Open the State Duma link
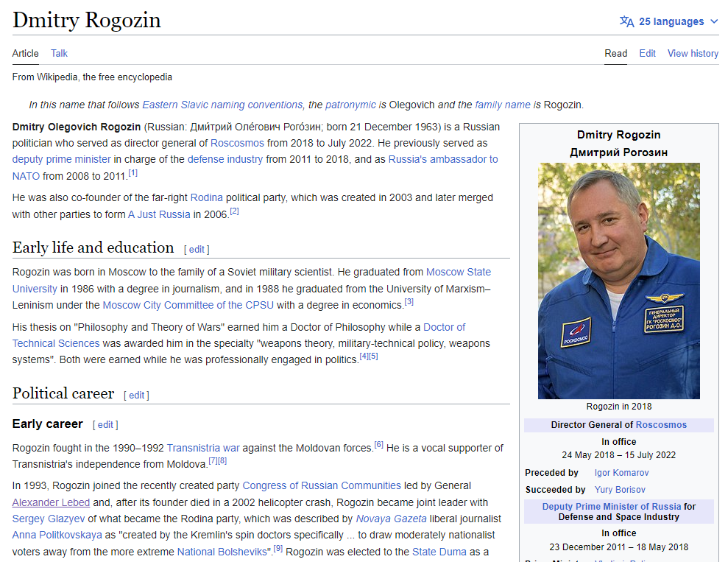 (x=439, y=552)
